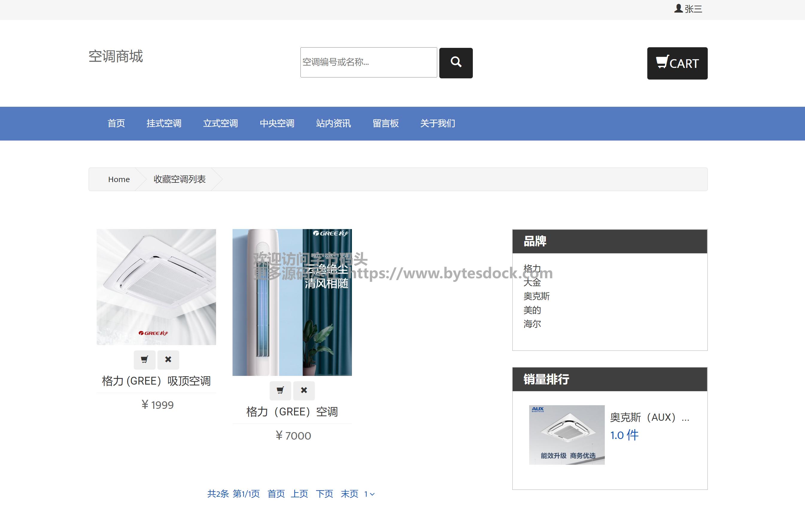Open the 格力吸顶空调 product image
The height and width of the screenshot is (532, 805).
[156, 287]
